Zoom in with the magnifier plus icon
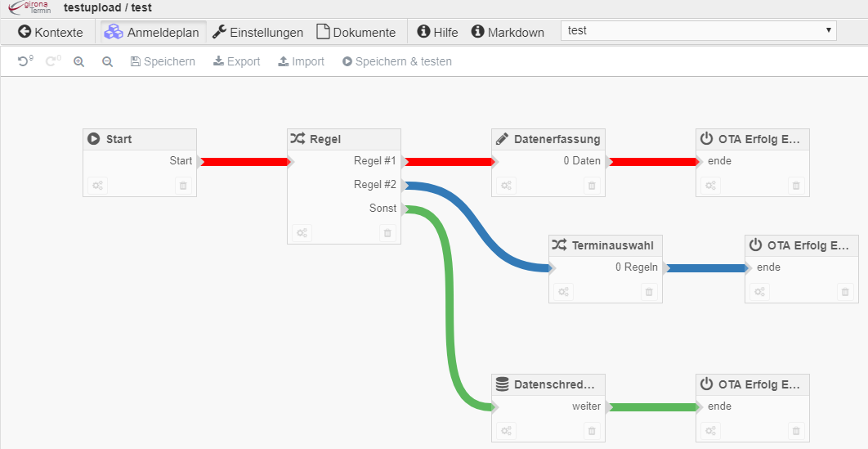Screen dimensions: 868x449 [x=79, y=61]
